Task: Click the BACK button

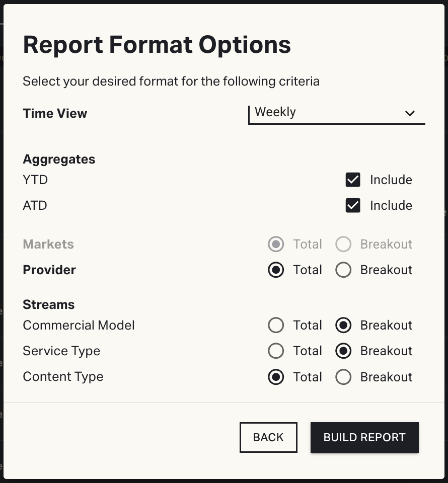Action: [x=268, y=437]
